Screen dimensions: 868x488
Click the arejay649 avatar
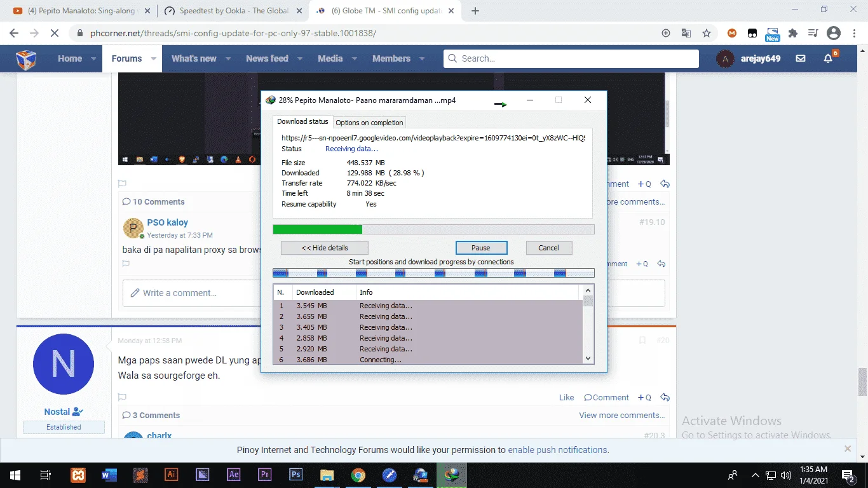pyautogui.click(x=725, y=59)
